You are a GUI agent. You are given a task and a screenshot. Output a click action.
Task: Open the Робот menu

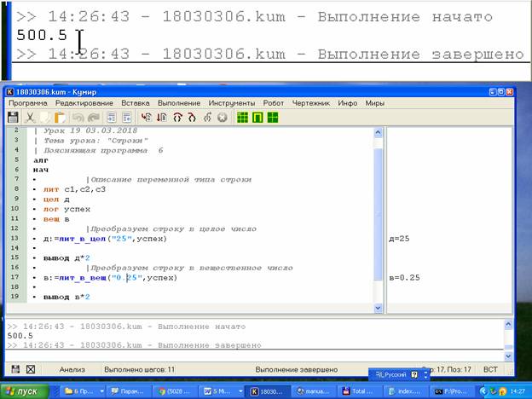pyautogui.click(x=274, y=103)
